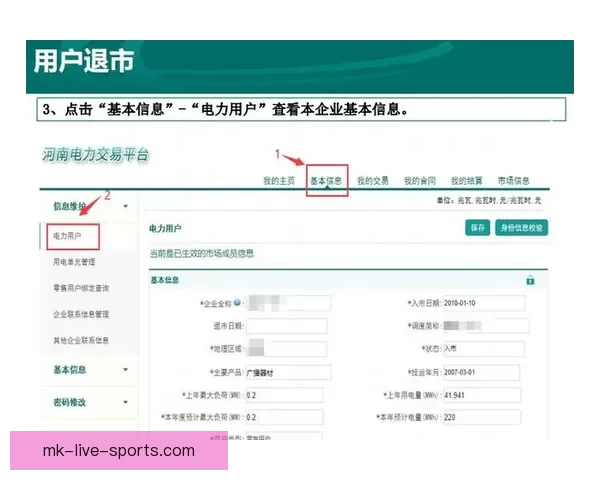This screenshot has height=480, width=600.
Task: Click the 密码修改 section label
Action: (69, 402)
